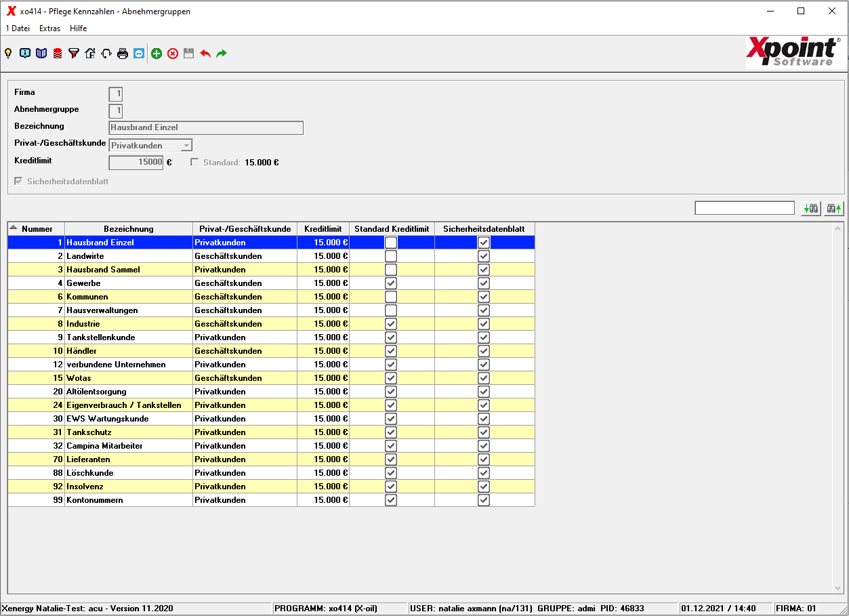Click the light bulb tips icon
The height and width of the screenshot is (616, 849).
point(9,54)
